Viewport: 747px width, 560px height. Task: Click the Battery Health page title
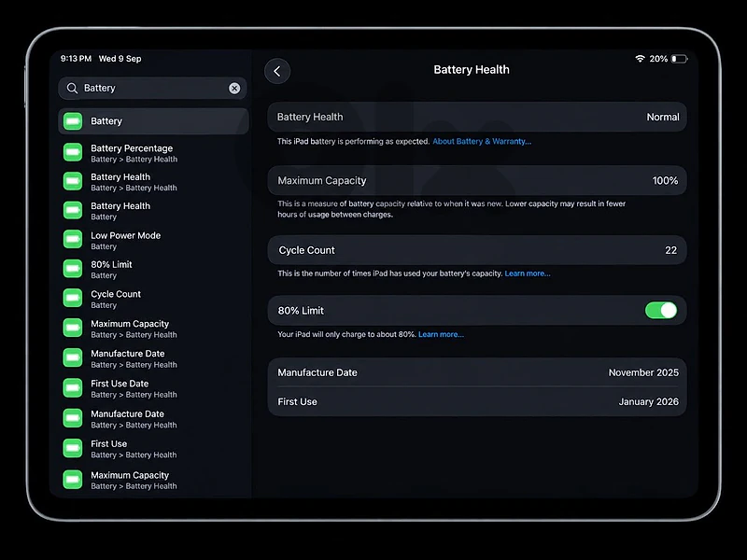pyautogui.click(x=472, y=69)
